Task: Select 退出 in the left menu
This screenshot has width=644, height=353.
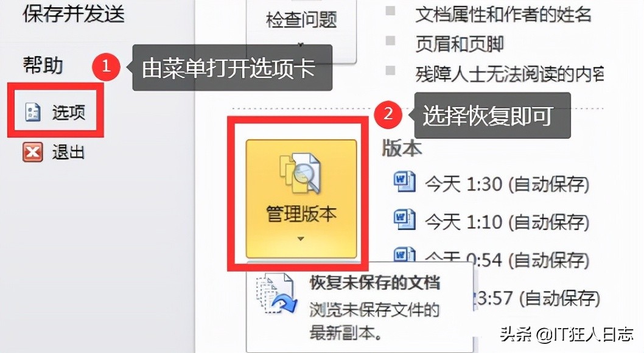Action: [54, 153]
